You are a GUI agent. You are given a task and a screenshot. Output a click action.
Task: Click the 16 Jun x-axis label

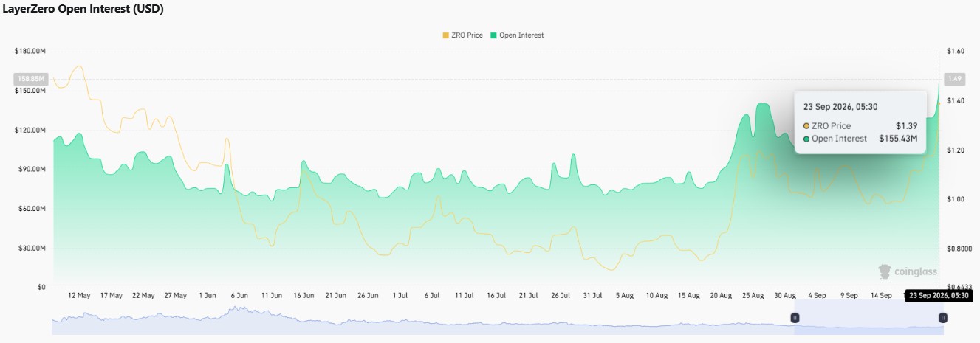tap(304, 296)
